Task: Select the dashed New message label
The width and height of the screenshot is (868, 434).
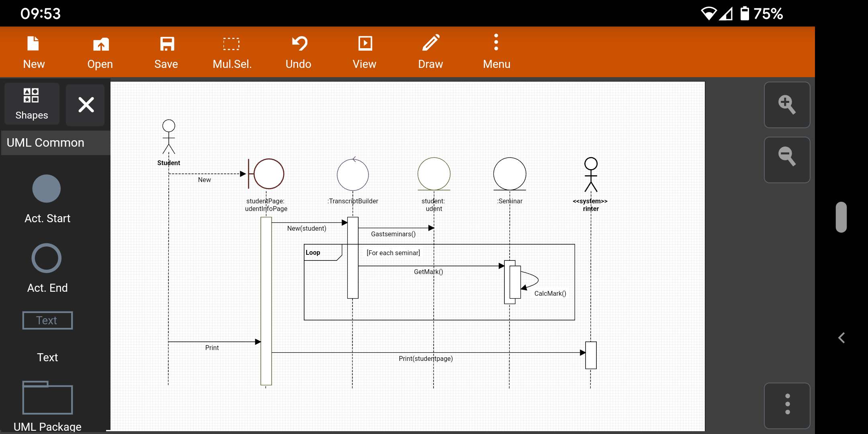Action: 204,180
